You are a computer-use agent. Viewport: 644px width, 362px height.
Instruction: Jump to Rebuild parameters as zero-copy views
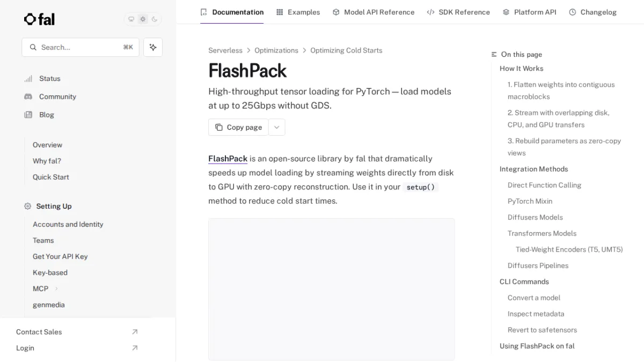[x=565, y=147]
